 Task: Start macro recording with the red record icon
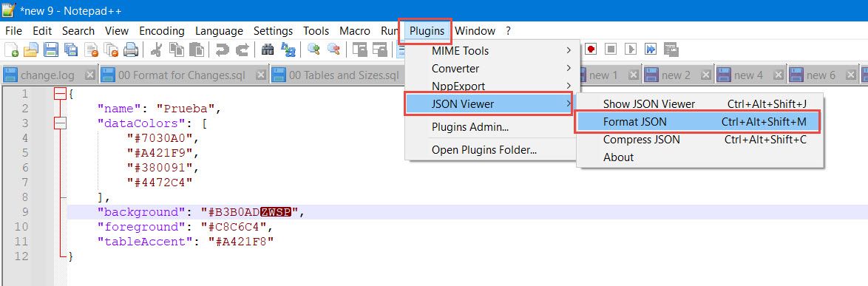(591, 50)
